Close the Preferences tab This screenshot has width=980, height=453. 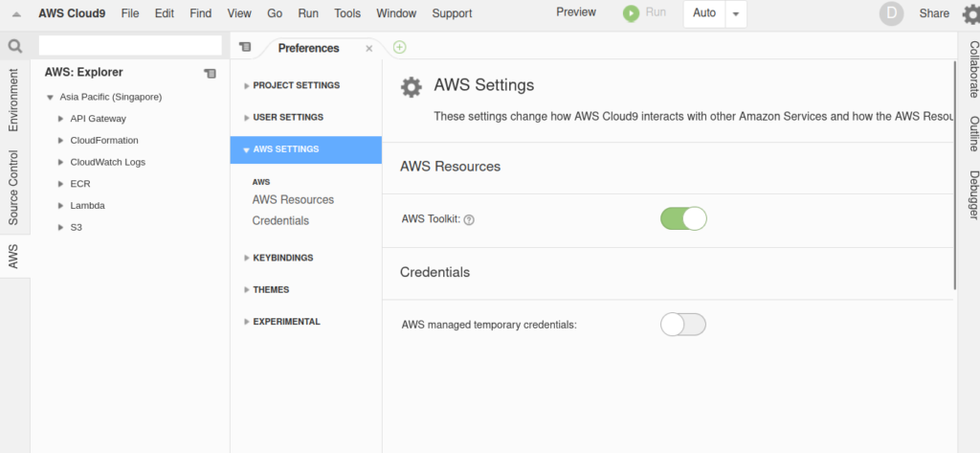[x=368, y=48]
